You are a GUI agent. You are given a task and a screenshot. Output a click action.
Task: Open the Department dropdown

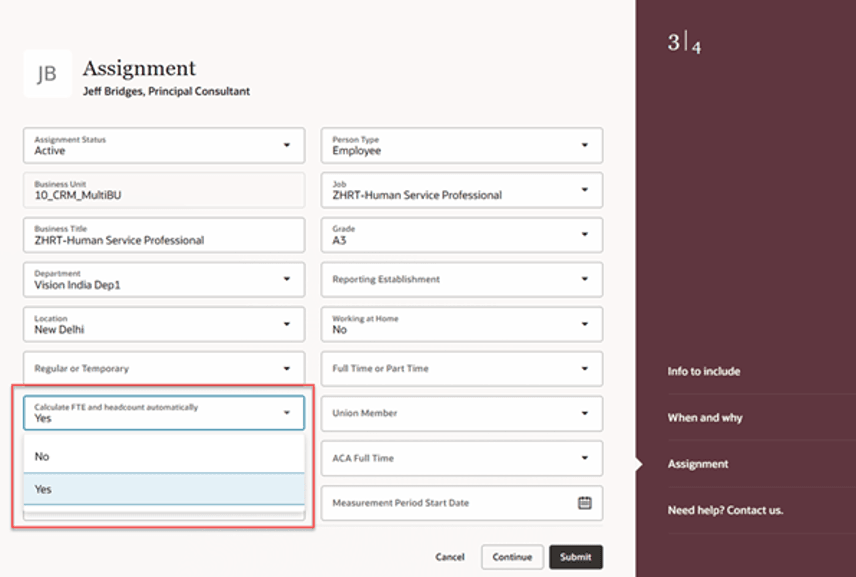(x=164, y=279)
